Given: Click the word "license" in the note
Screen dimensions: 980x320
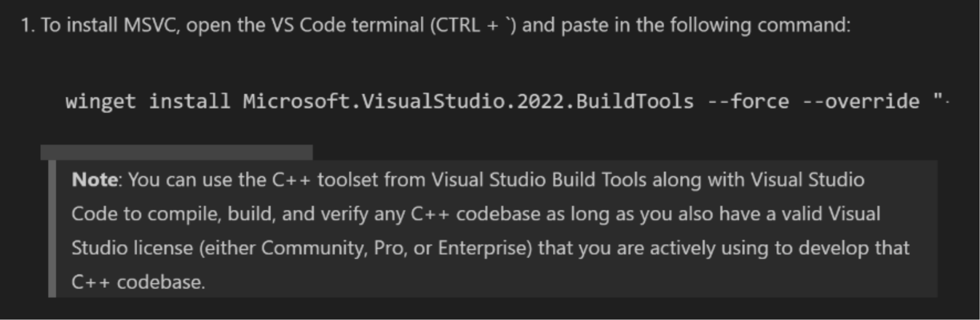Looking at the screenshot, I should [x=163, y=248].
